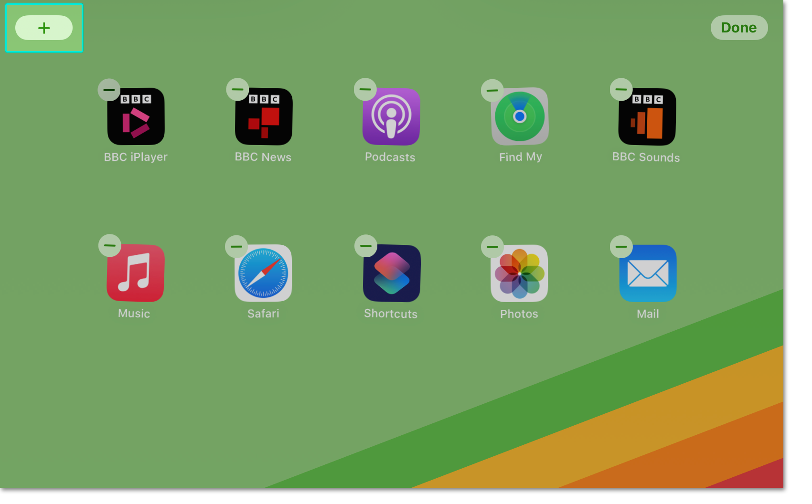Launch BBC Sounds
The height and width of the screenshot is (504, 812).
(646, 116)
